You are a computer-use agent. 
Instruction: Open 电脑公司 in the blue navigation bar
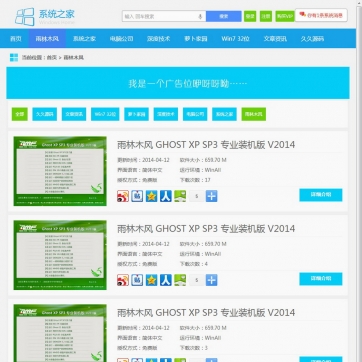pos(121,39)
